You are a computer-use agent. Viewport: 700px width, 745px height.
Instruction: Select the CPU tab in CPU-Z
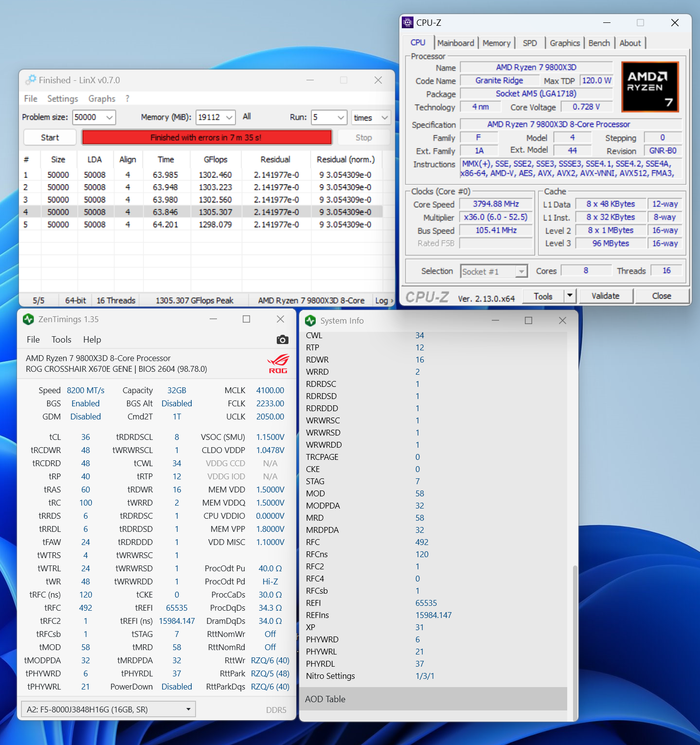(x=418, y=42)
